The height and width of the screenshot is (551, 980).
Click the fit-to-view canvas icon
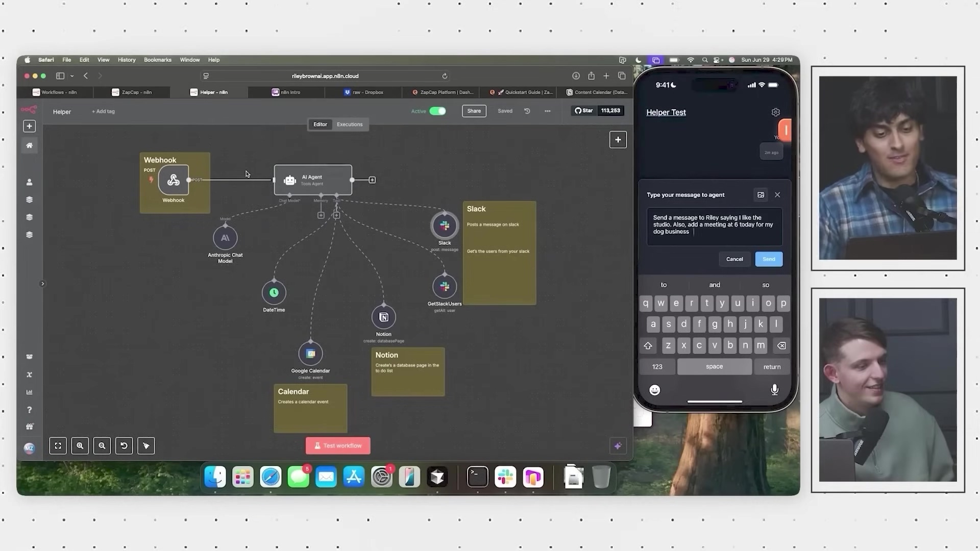coord(58,446)
